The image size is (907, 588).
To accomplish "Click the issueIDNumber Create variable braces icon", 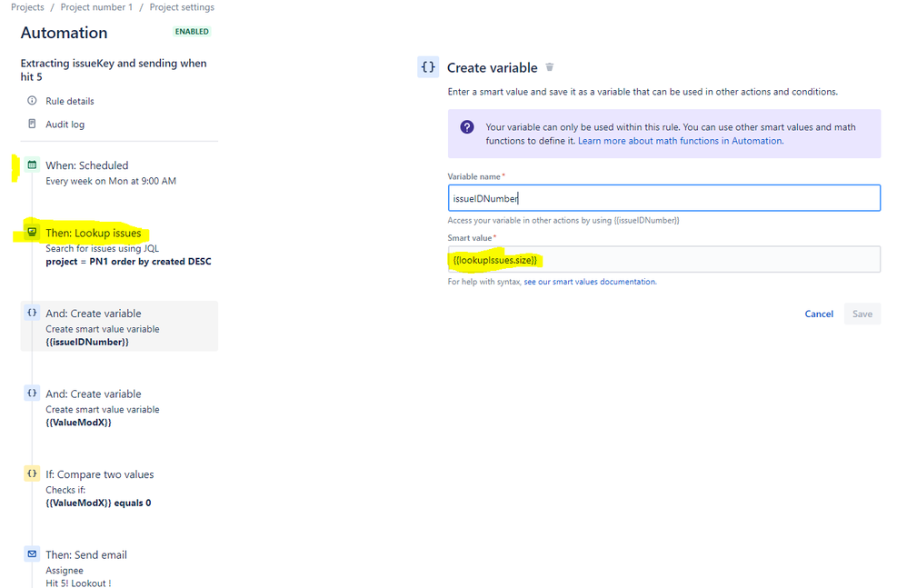I will tap(32, 313).
